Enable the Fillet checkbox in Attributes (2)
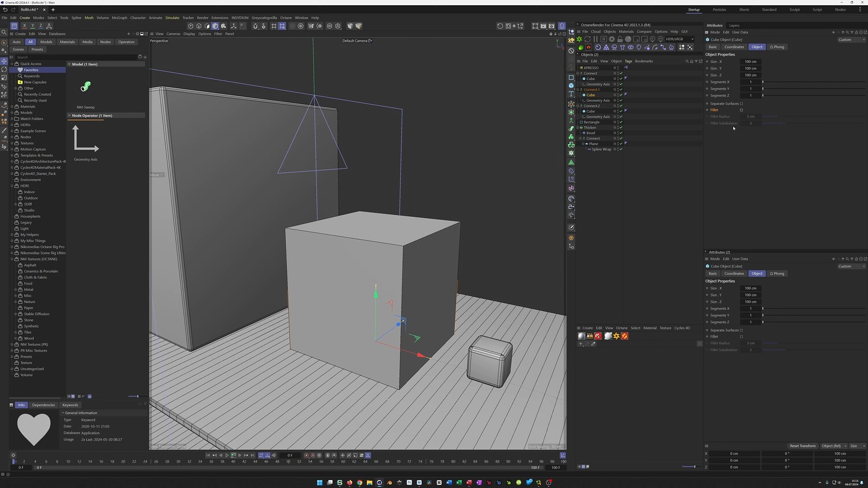Viewport: 868px width, 488px height. pos(741,337)
